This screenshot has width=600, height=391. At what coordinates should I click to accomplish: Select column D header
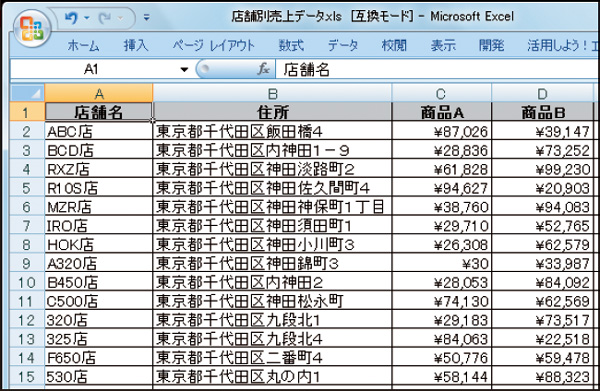pos(543,93)
